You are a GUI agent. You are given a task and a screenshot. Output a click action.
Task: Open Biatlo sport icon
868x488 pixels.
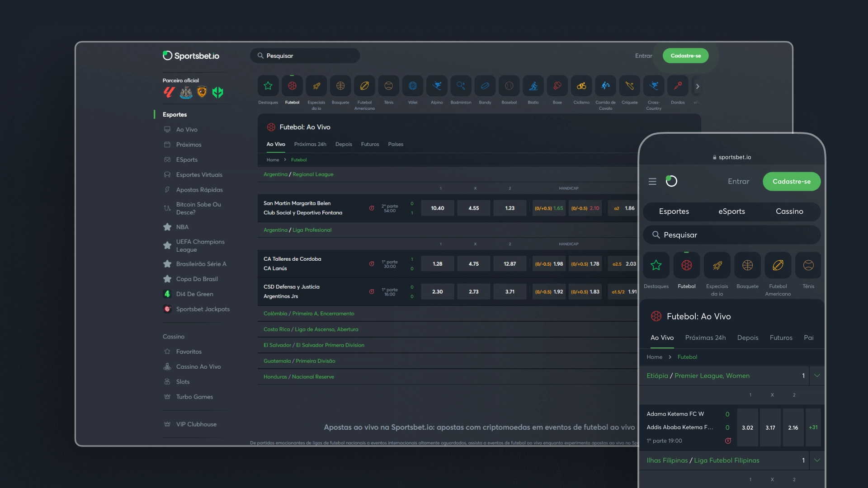[x=533, y=86]
